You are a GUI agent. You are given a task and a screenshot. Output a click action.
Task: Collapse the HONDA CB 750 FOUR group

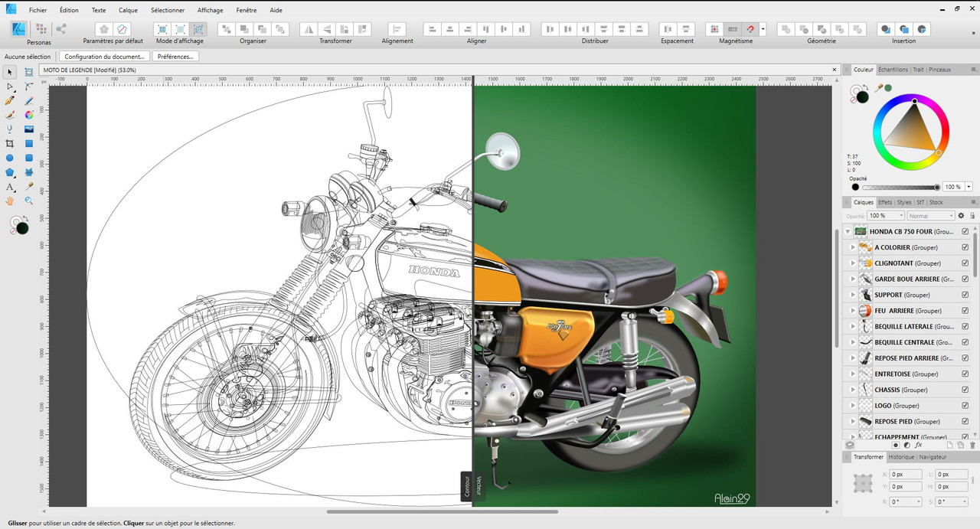coord(848,231)
